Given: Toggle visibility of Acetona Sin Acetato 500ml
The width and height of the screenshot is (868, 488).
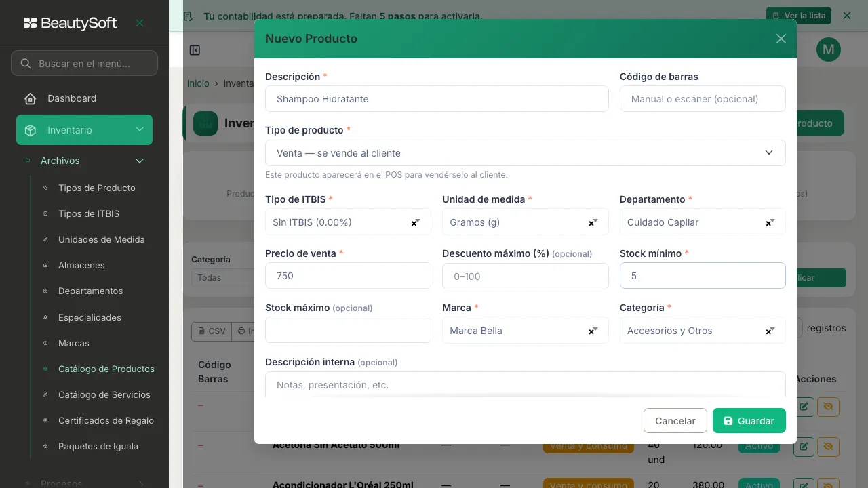Looking at the screenshot, I should coord(828,447).
